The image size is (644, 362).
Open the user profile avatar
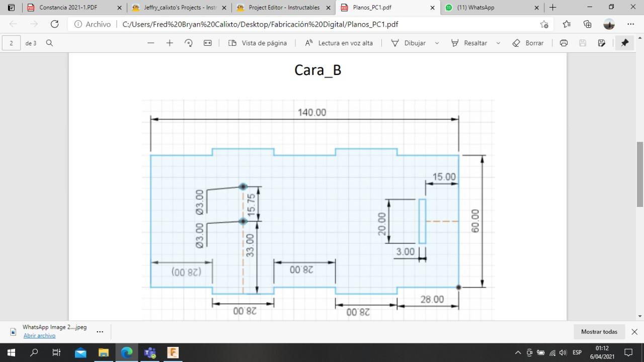tap(609, 24)
